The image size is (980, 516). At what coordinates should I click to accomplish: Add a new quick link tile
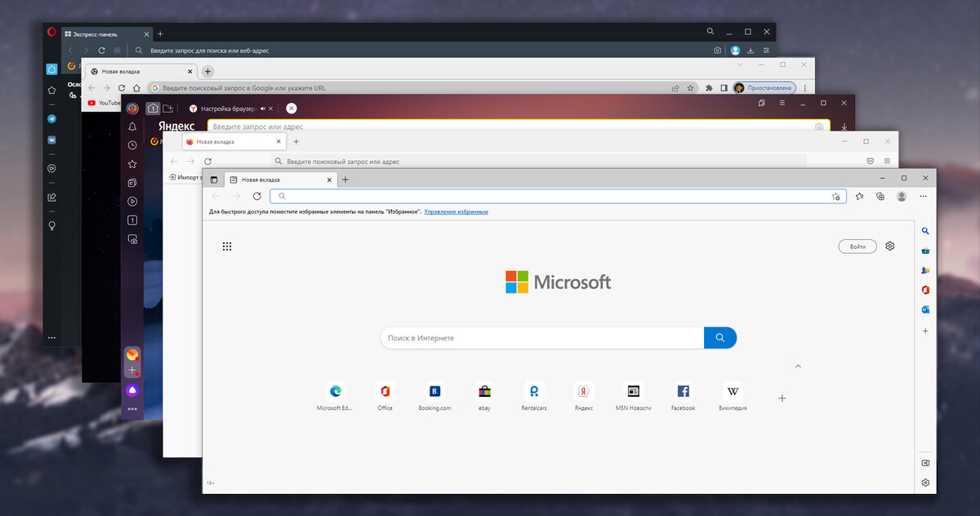[x=782, y=398]
